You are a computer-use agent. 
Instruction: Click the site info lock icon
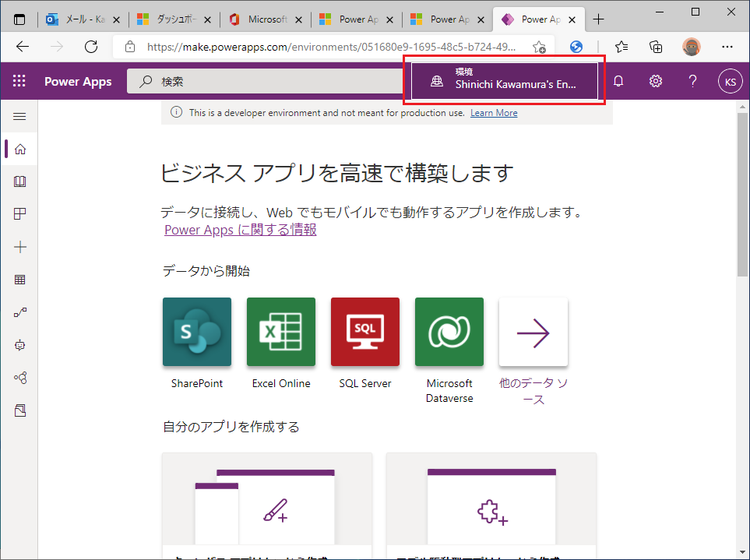pos(129,47)
